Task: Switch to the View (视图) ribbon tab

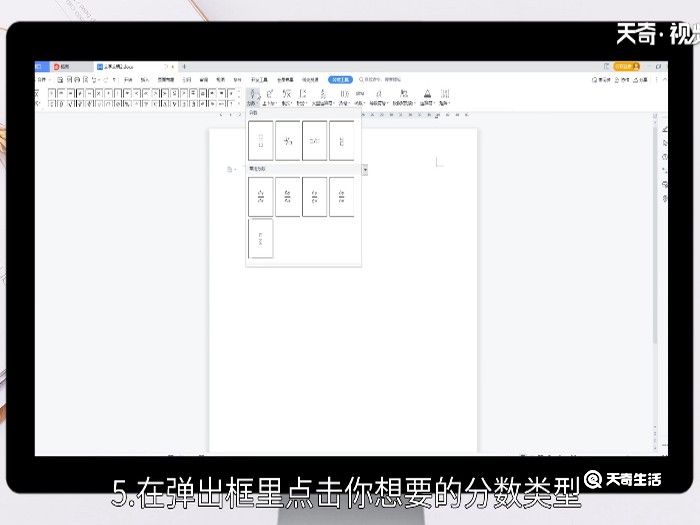Action: tap(221, 79)
